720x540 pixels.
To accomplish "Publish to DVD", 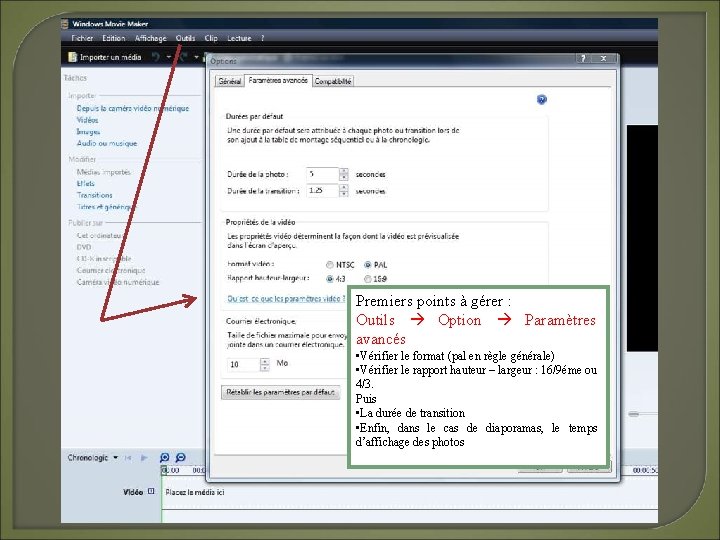I will 84,247.
